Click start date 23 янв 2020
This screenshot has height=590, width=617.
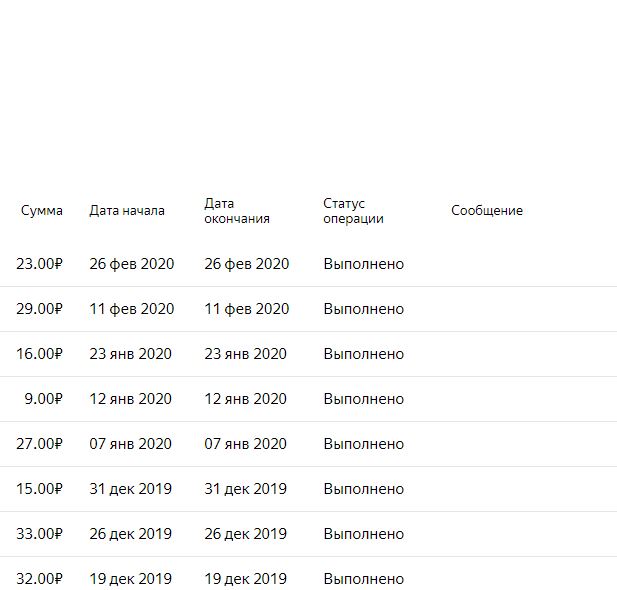tap(130, 354)
